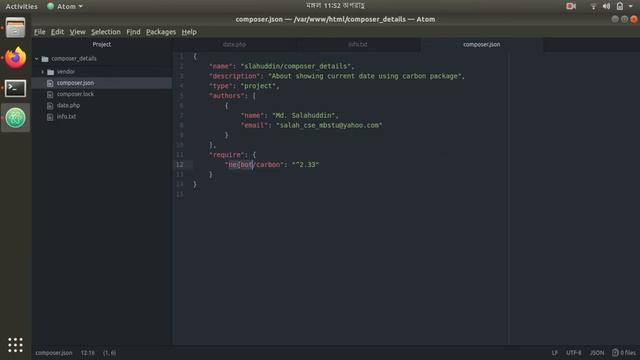Open the Edit menu

pos(57,32)
